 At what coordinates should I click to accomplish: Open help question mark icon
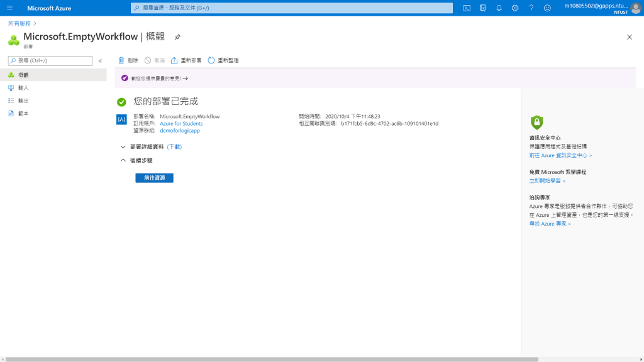pyautogui.click(x=531, y=8)
